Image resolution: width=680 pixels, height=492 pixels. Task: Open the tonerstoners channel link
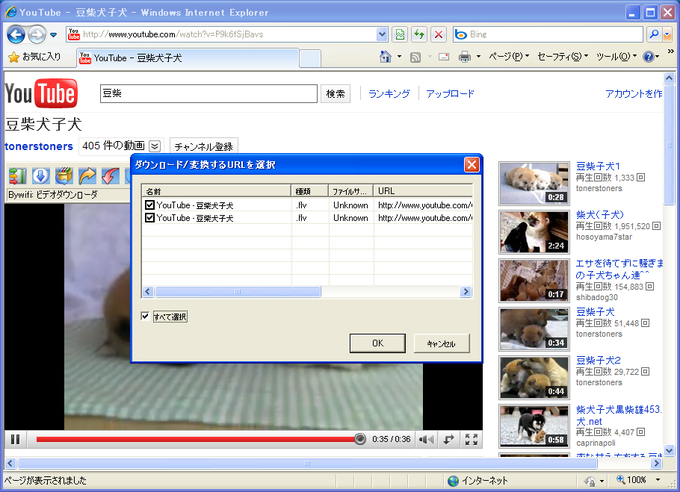coord(39,147)
